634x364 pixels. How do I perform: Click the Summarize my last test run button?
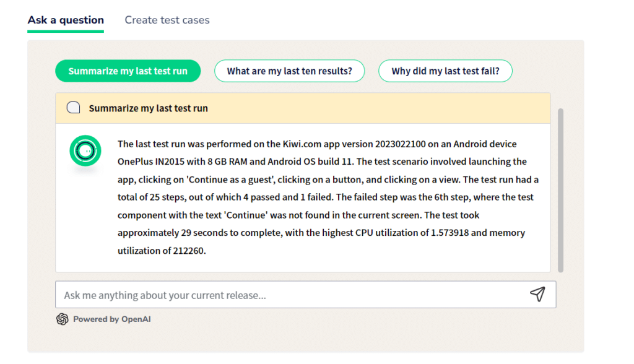pos(128,71)
